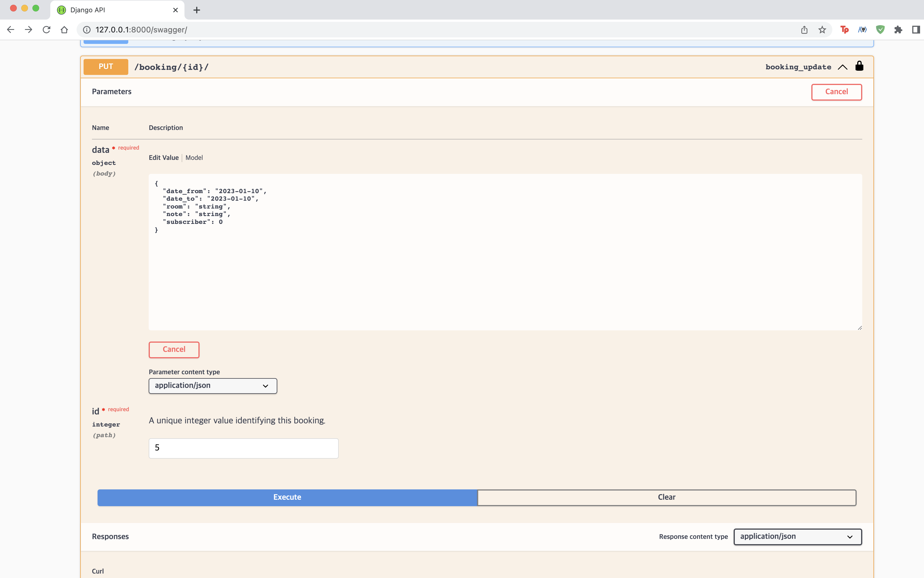The width and height of the screenshot is (924, 578).
Task: Click the green shield extension icon
Action: pos(880,29)
